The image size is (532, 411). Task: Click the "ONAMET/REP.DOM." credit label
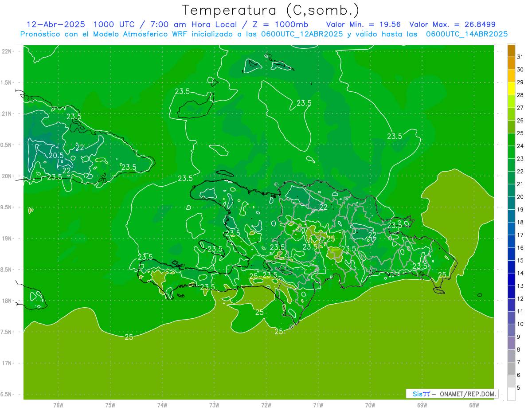click(468, 394)
